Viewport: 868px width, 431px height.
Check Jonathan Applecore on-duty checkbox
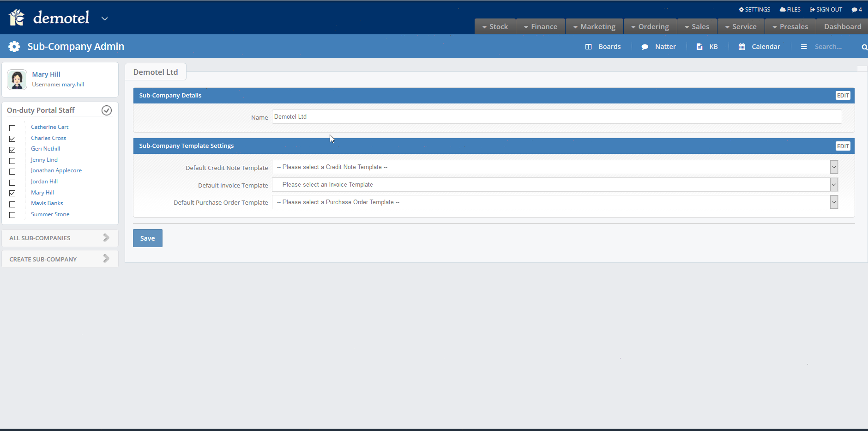pyautogui.click(x=12, y=171)
